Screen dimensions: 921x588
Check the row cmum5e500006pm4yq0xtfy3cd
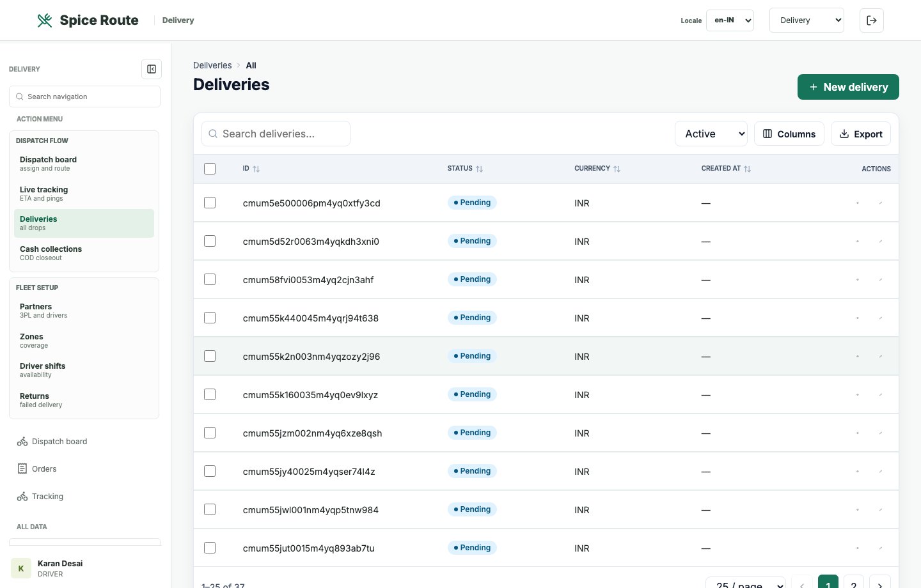click(x=210, y=203)
